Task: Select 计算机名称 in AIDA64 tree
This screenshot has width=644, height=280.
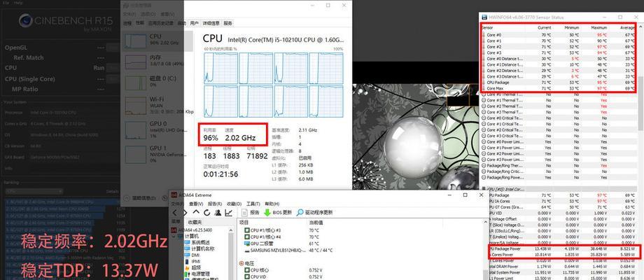Action: click(x=199, y=248)
